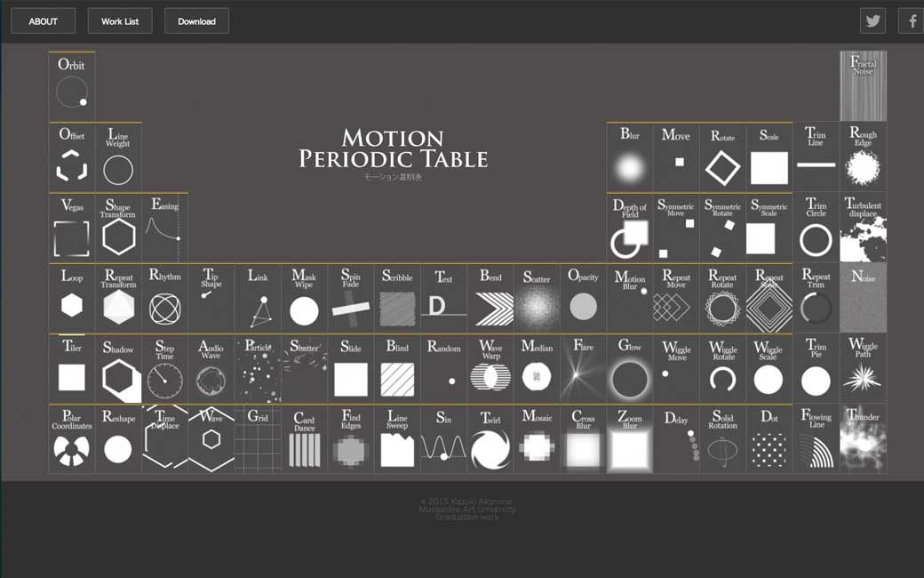
Task: Click the Motion Periodic Table title
Action: point(393,149)
